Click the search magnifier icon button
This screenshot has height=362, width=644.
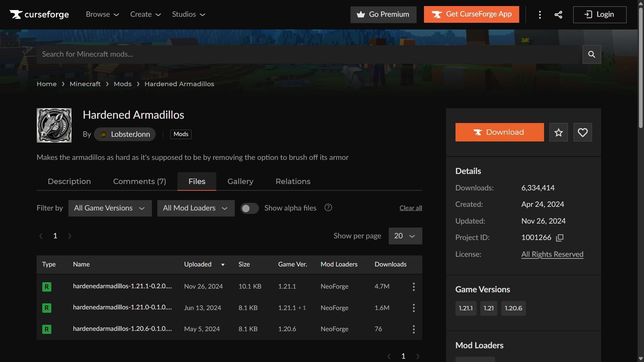click(x=591, y=54)
